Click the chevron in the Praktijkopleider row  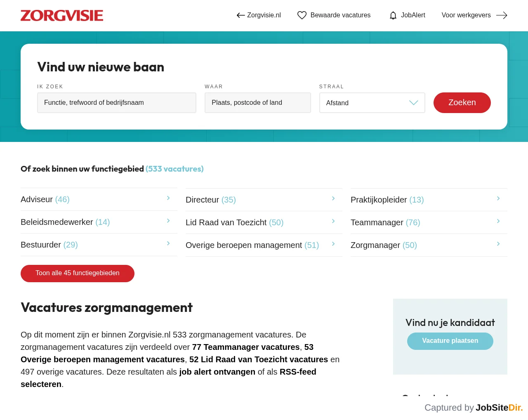[x=498, y=198]
